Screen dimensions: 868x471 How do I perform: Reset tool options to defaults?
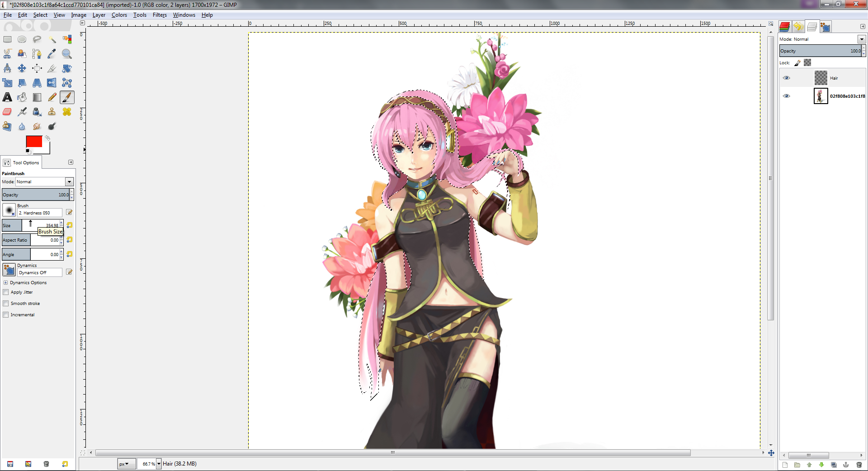65,464
